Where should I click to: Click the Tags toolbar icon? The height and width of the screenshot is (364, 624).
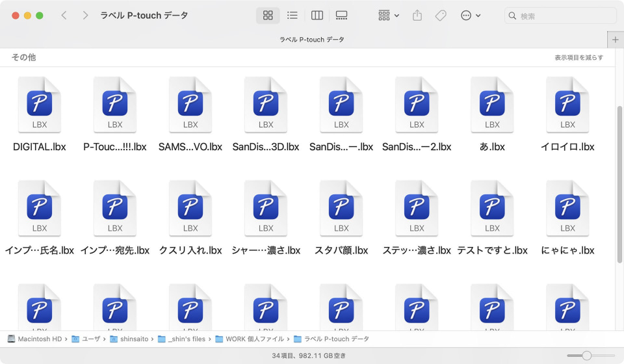point(441,16)
